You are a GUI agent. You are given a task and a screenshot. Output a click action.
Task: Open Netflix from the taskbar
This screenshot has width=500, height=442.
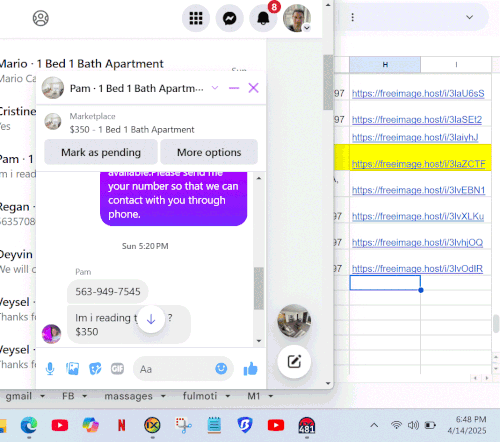click(122, 425)
